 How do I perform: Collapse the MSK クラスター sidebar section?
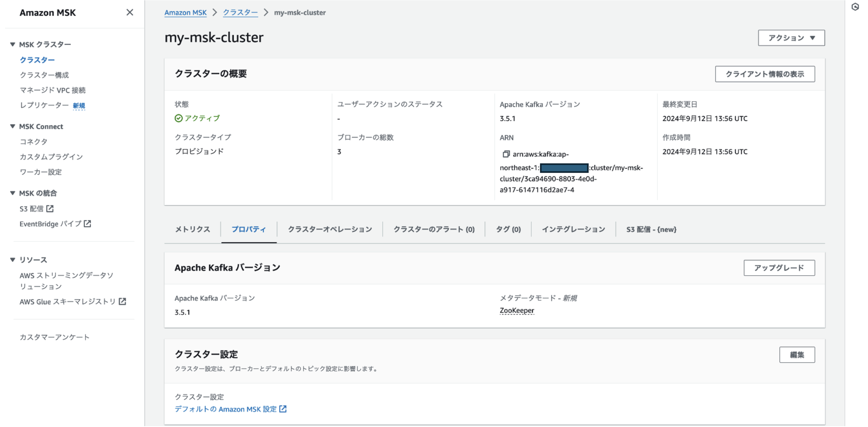pyautogui.click(x=13, y=44)
